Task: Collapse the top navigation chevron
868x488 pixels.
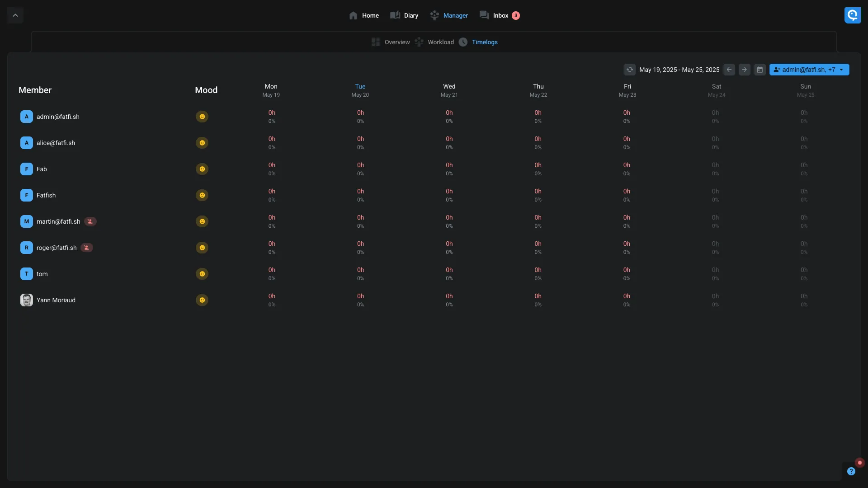Action: [15, 15]
